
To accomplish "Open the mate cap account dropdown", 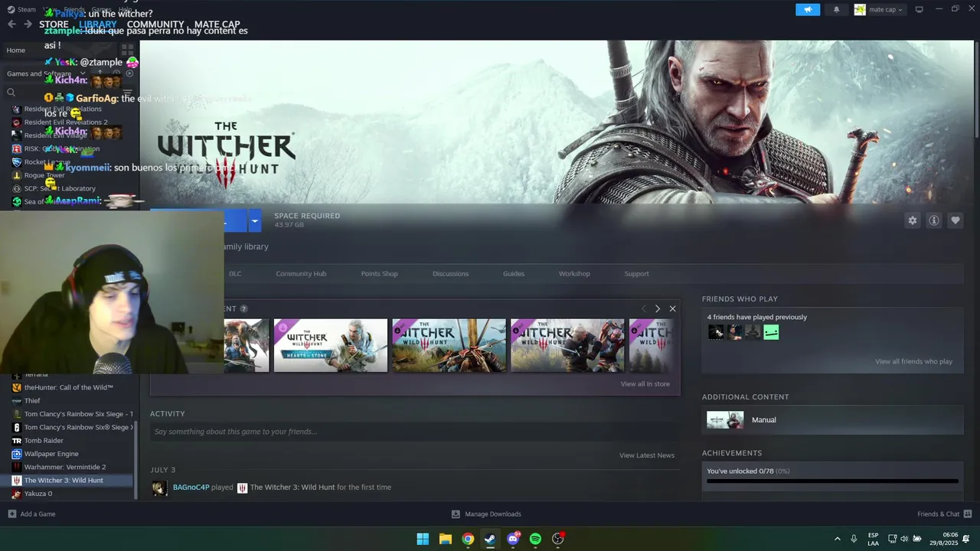I will point(879,9).
